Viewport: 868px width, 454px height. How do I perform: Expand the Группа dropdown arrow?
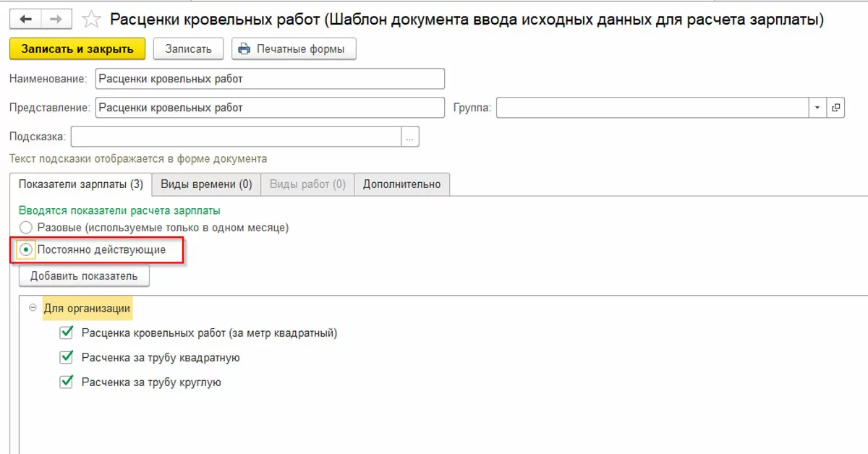coord(817,108)
